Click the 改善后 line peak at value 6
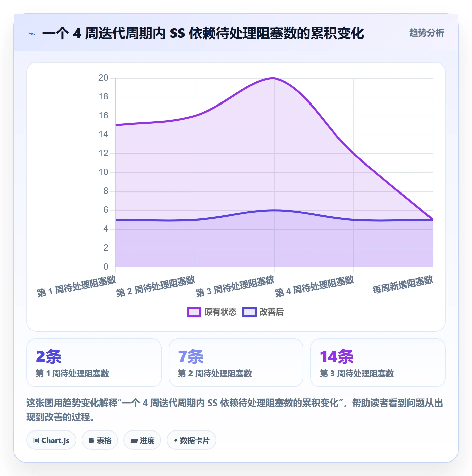The width and height of the screenshot is (472, 476). pyautogui.click(x=274, y=210)
